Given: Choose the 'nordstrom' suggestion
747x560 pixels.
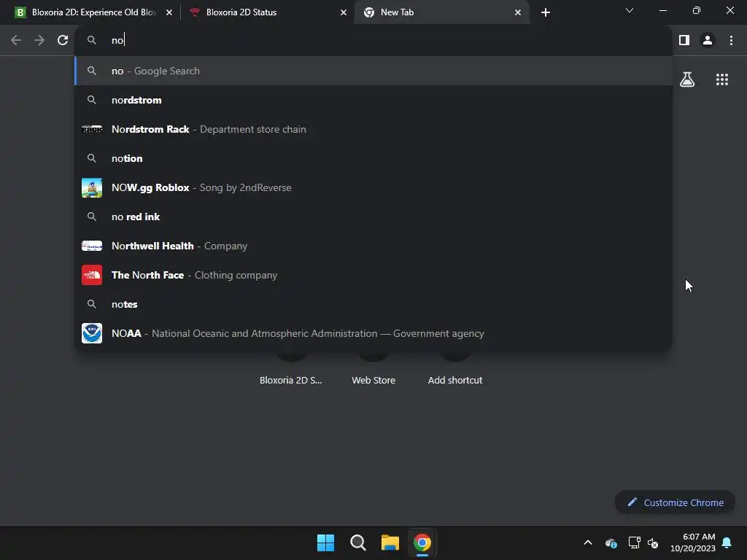Looking at the screenshot, I should tap(373, 100).
